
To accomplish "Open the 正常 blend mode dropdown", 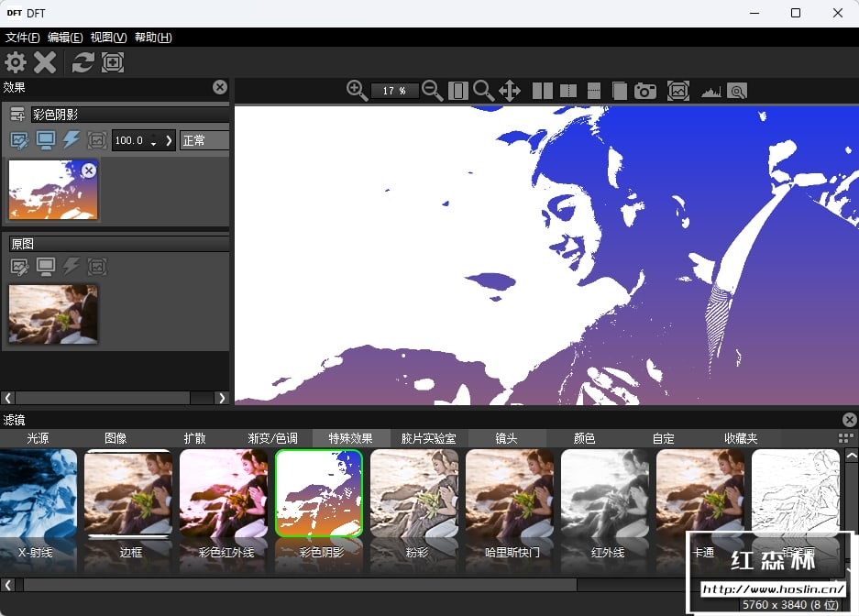I will click(204, 141).
